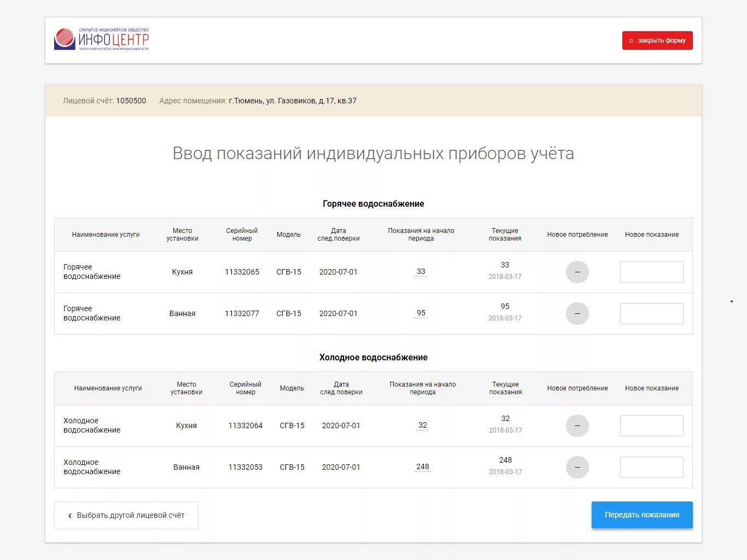Screen dimensions: 747x560
Task: Click the cold water Ванная row's model СГВ-15
Action: click(x=292, y=467)
